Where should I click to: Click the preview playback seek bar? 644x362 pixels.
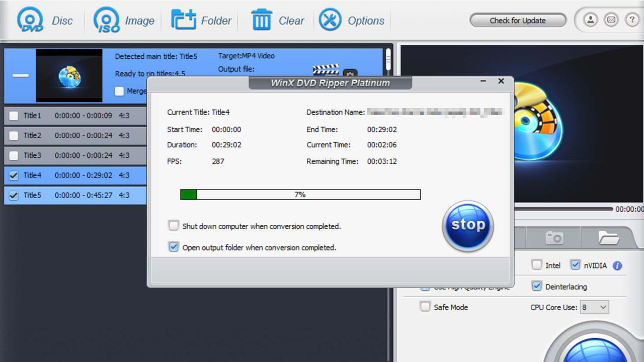pos(562,209)
